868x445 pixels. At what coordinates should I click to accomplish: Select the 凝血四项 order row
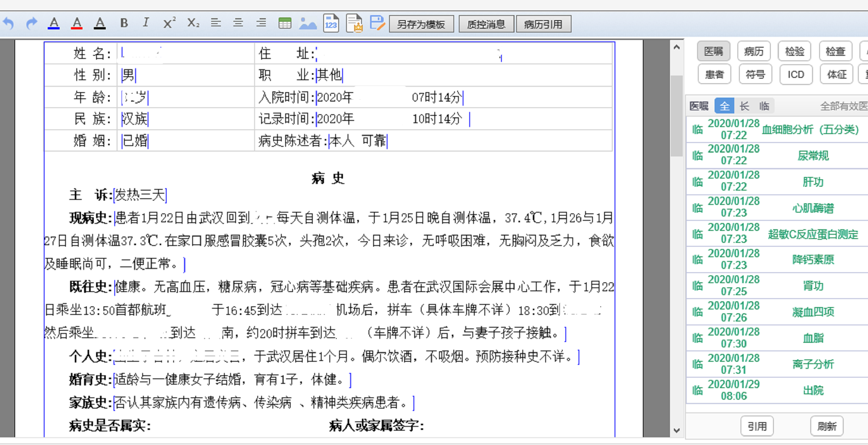click(x=777, y=312)
